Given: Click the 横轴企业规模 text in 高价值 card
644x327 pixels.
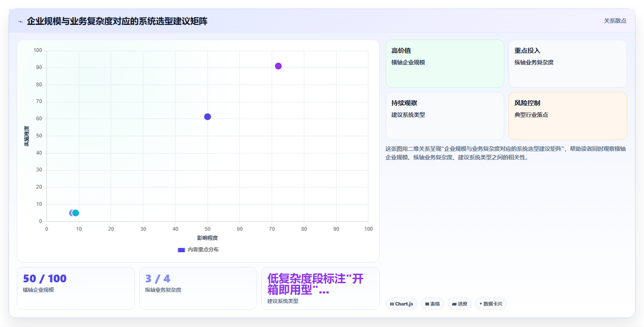Looking at the screenshot, I should pos(408,62).
